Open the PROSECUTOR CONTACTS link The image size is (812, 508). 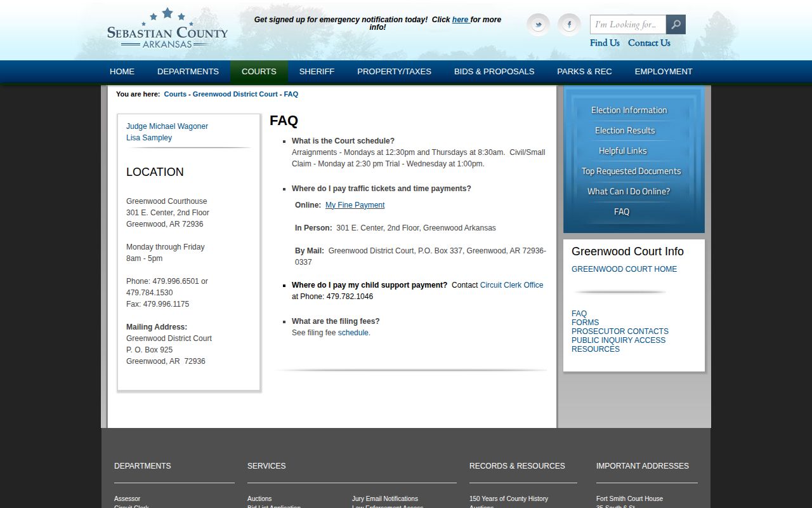click(620, 331)
